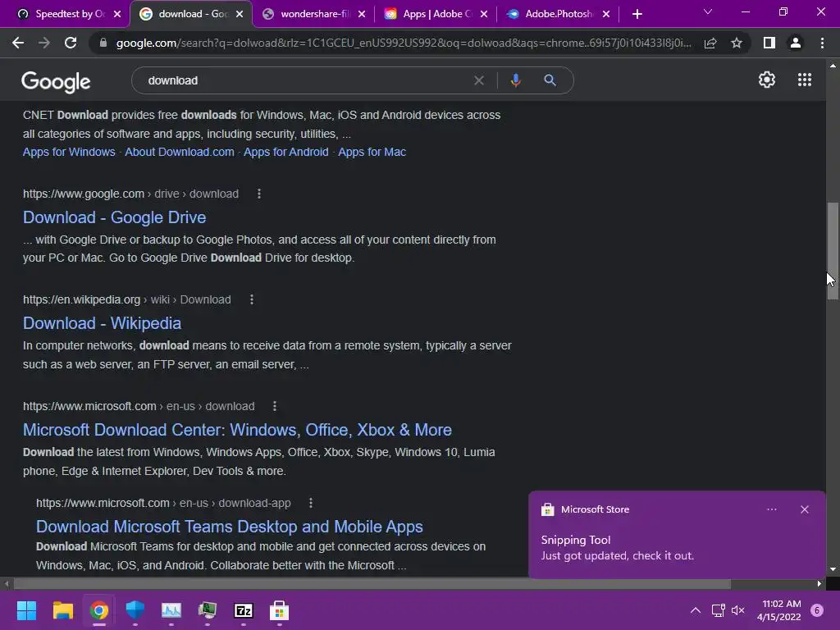
Task: Open the Apps for Mac link
Action: (372, 152)
